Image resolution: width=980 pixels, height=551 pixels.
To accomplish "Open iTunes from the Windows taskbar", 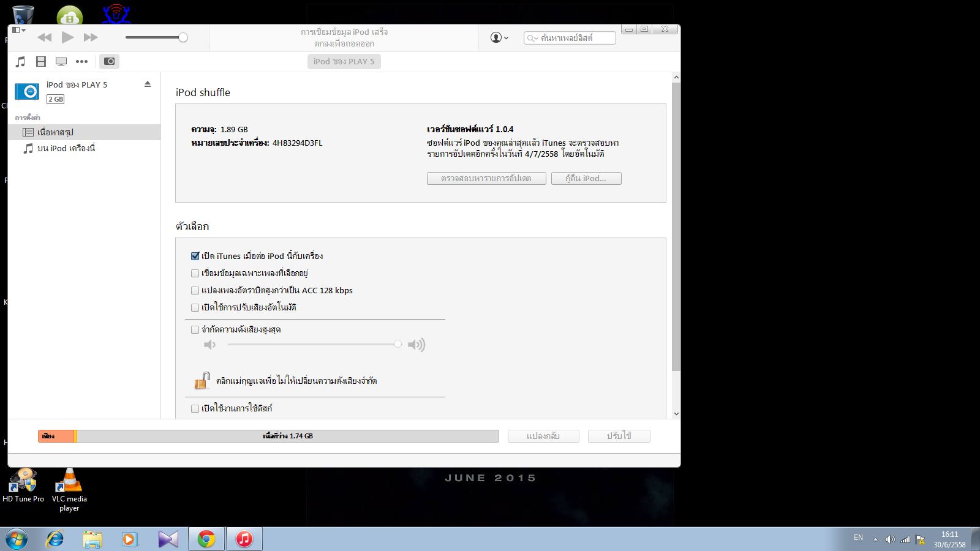I will (244, 539).
